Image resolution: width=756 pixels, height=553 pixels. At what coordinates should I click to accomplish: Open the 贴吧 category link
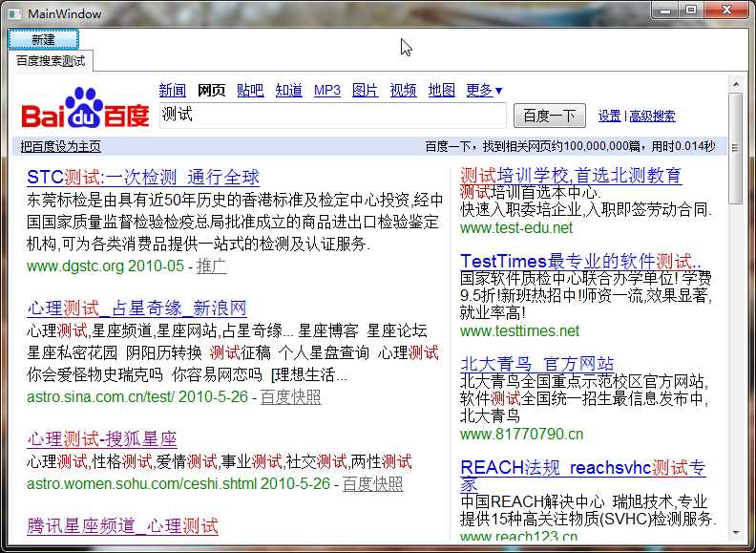[250, 90]
